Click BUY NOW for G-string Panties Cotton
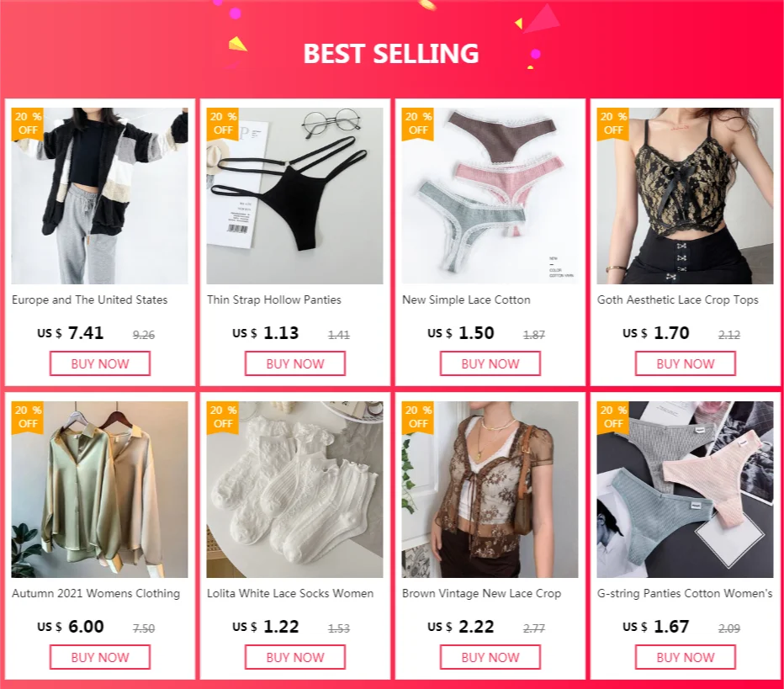The width and height of the screenshot is (784, 689). 686,657
